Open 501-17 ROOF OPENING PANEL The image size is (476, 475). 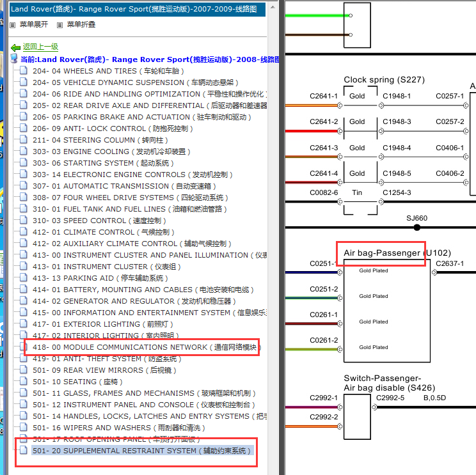click(116, 439)
